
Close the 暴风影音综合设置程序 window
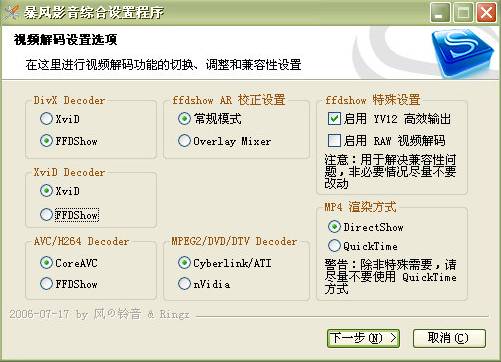[486, 13]
